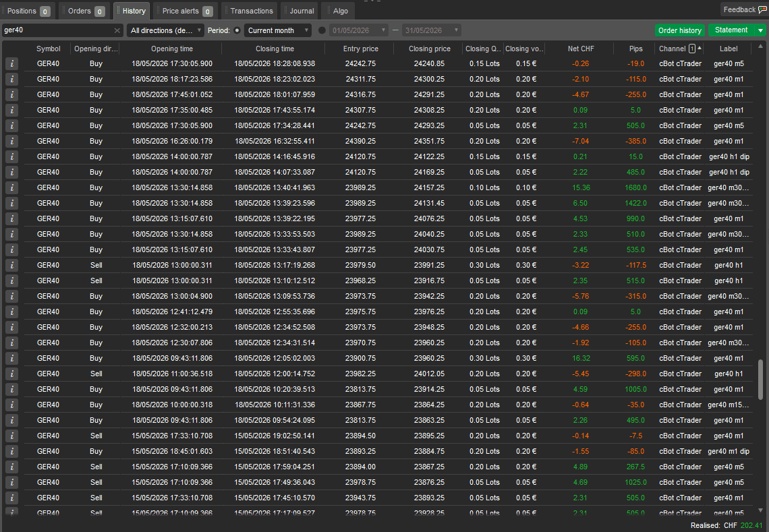Open info icon for trade closing 14:07:33.087
Image resolution: width=769 pixels, height=532 pixels.
coord(11,172)
